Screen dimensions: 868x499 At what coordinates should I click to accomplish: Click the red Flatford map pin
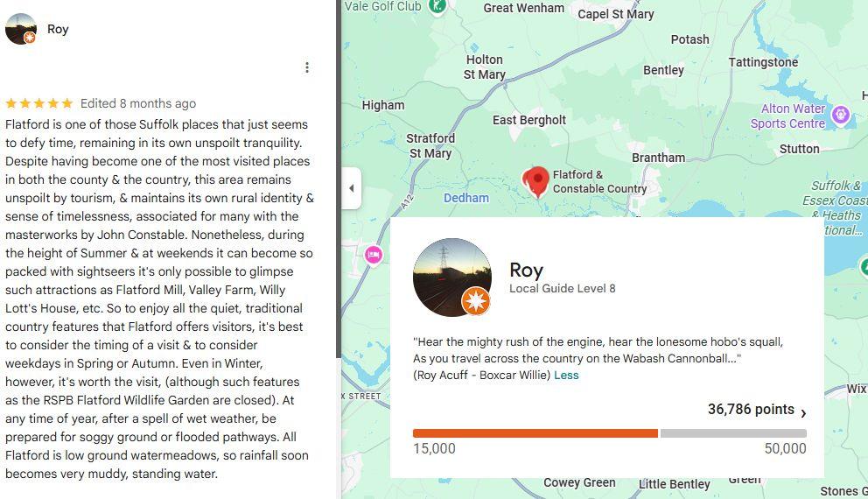tap(535, 181)
